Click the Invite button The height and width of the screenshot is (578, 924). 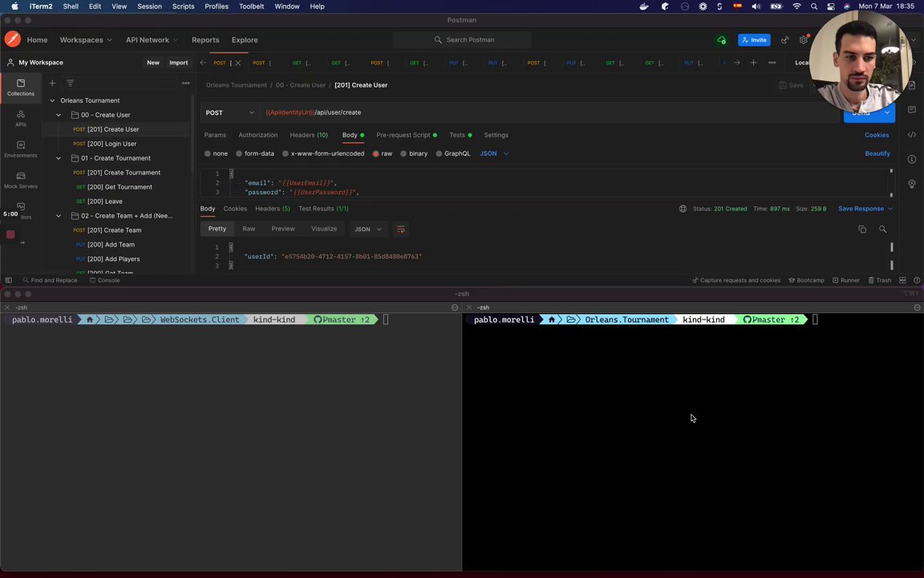pos(754,39)
